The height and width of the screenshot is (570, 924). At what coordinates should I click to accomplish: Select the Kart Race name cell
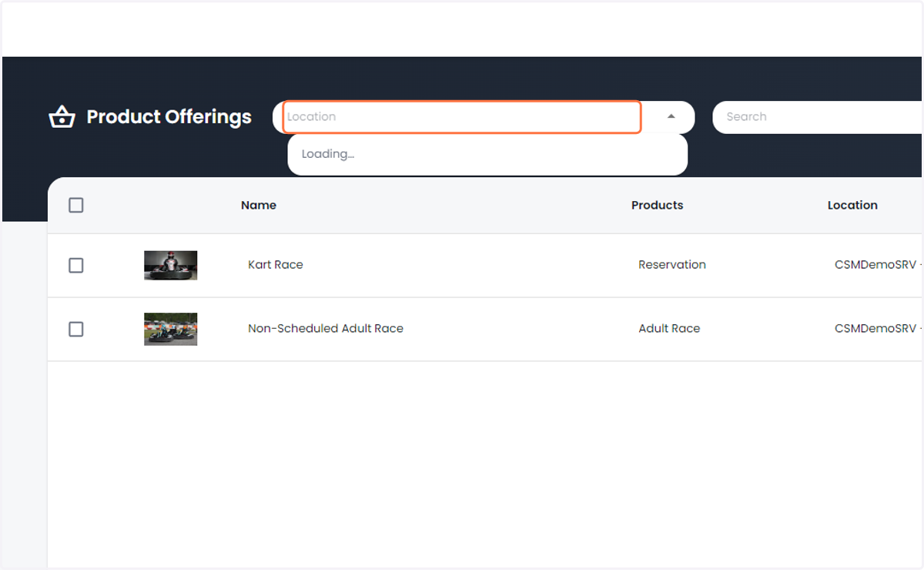[276, 264]
